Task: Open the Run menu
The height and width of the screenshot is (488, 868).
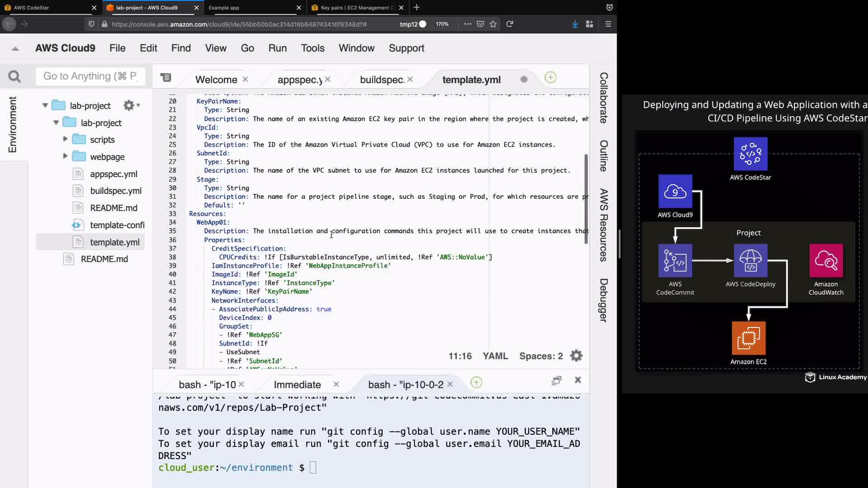Action: [277, 48]
